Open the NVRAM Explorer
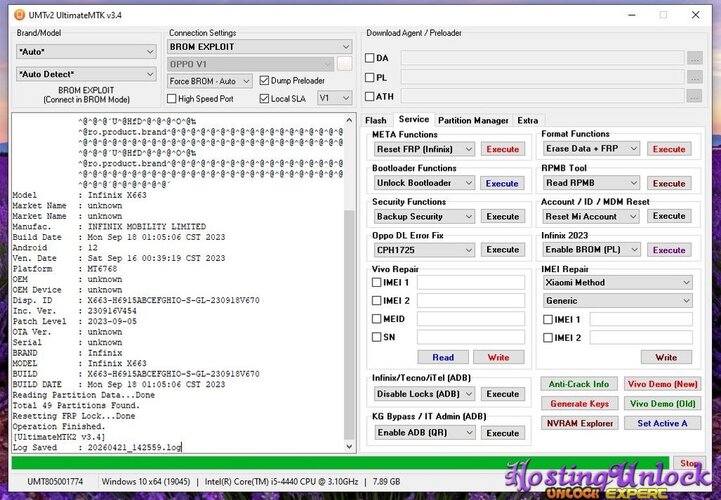Screen dimensions: 721x500 tap(579, 423)
